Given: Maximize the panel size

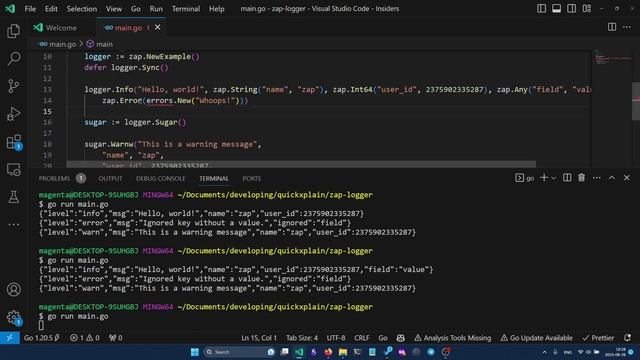Looking at the screenshot, I should 612,178.
